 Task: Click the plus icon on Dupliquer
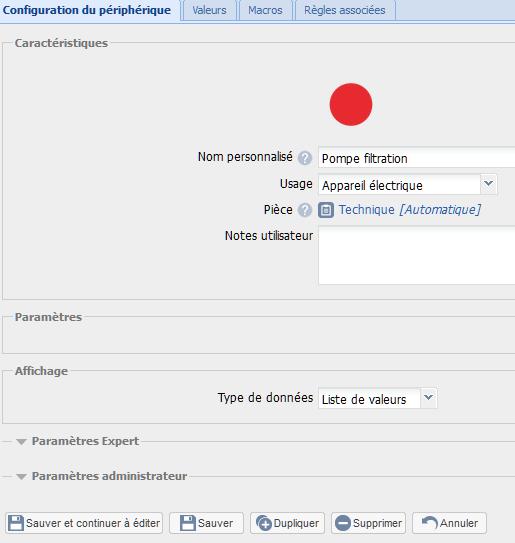264,523
